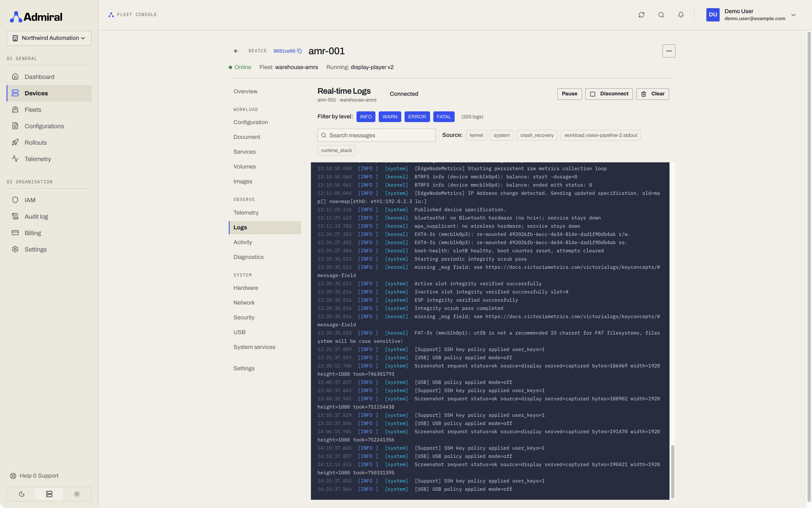Viewport: 812px width, 508px height.
Task: Click the Rollouts rocket icon
Action: 15,142
